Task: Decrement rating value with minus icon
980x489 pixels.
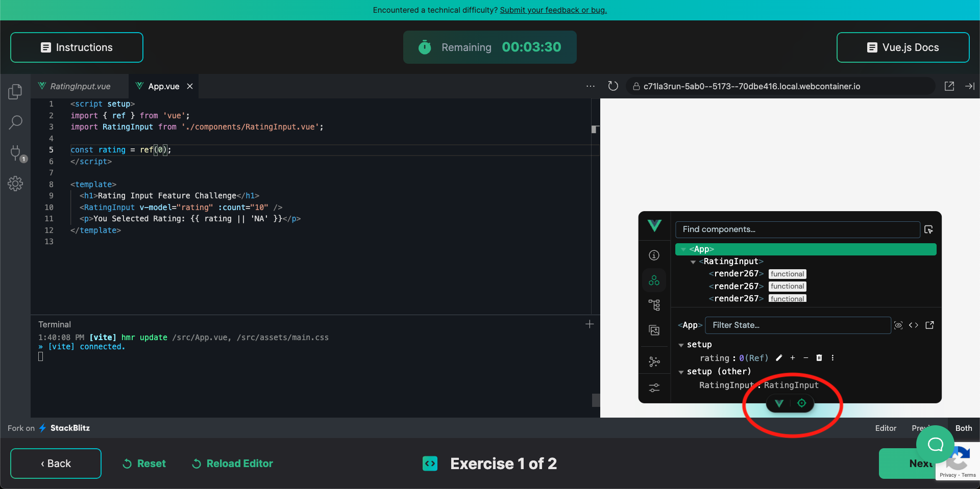Action: (x=806, y=358)
